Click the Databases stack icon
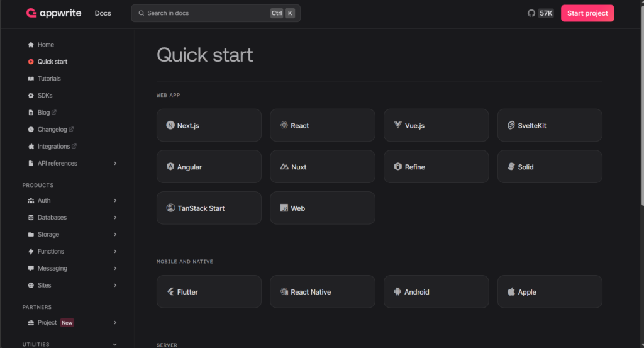Screen dimensions: 644x348 pos(31,217)
